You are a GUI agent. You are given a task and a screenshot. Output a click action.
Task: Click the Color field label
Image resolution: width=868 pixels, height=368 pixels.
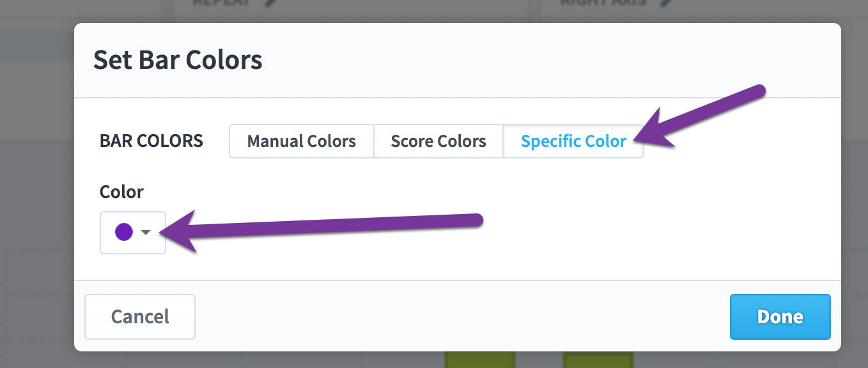[x=121, y=192]
